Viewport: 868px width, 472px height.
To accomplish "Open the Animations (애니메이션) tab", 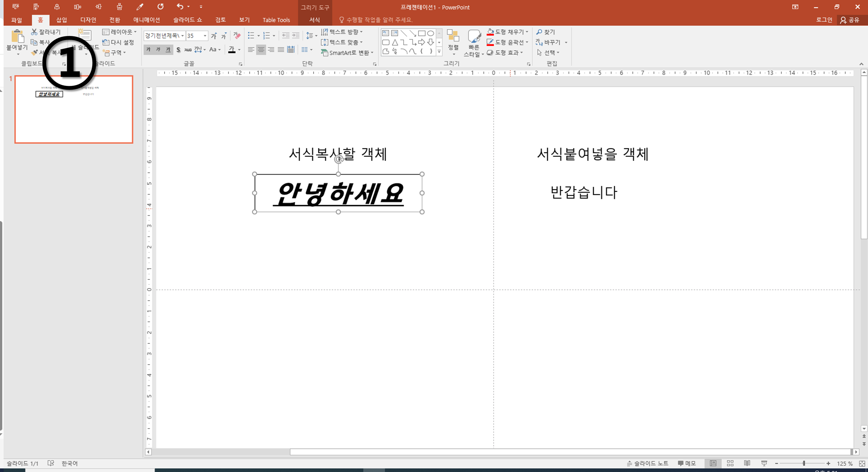I will [x=146, y=20].
